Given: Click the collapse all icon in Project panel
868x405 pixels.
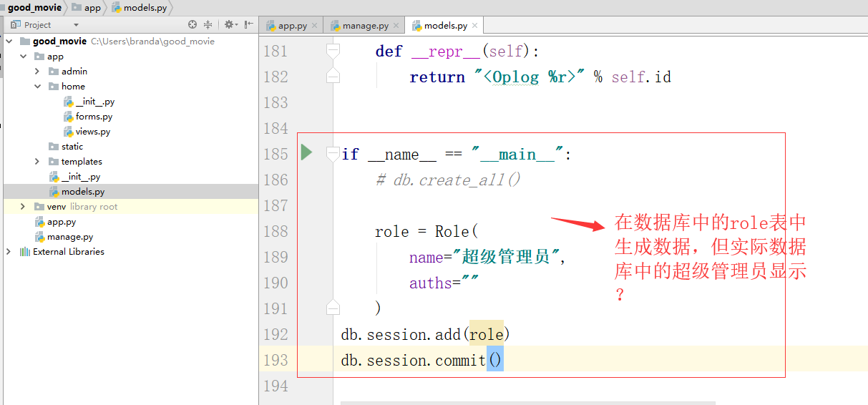Looking at the screenshot, I should 208,24.
